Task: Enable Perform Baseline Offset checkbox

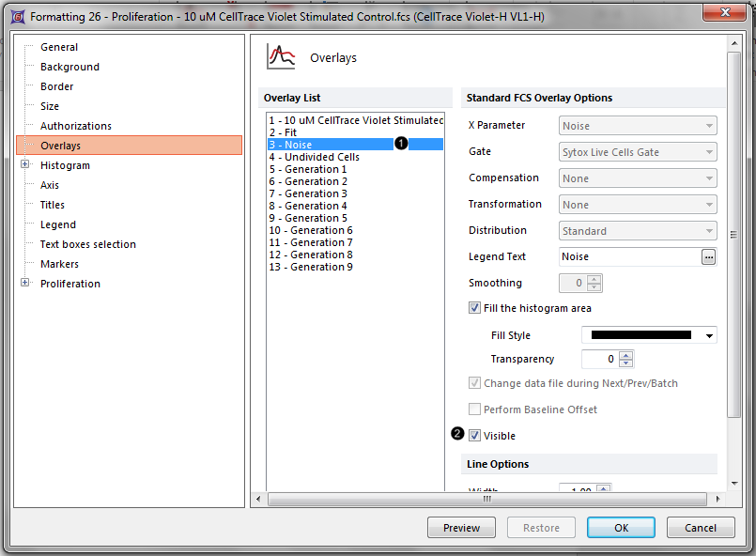Action: tap(475, 409)
